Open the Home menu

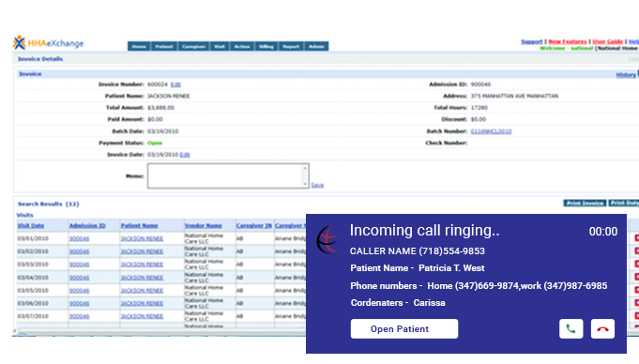tap(139, 47)
